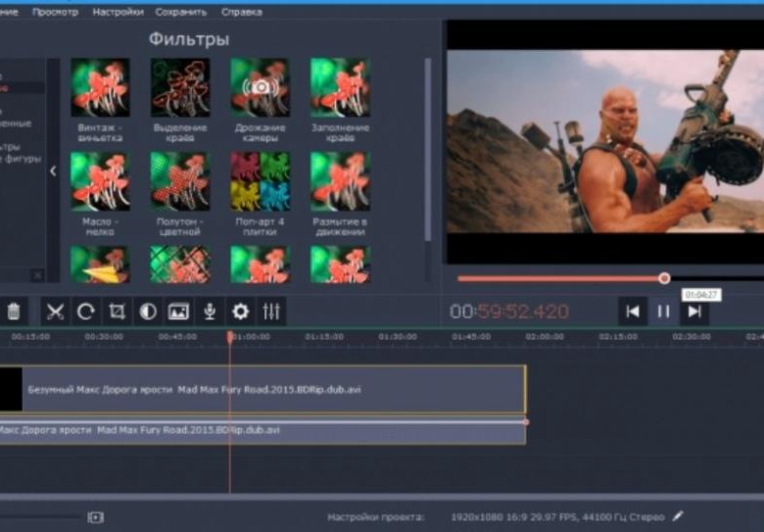Select the Выделение краёв filter thumbnail
This screenshot has height=532, width=764.
[x=180, y=88]
